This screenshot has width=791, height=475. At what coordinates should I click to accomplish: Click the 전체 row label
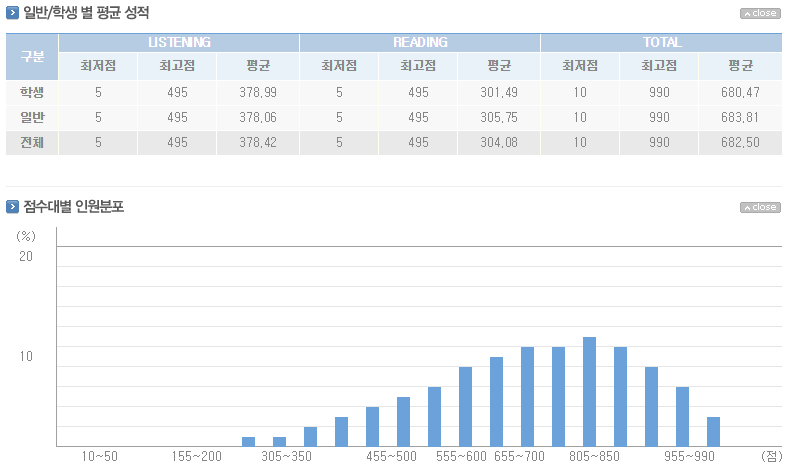(x=32, y=142)
